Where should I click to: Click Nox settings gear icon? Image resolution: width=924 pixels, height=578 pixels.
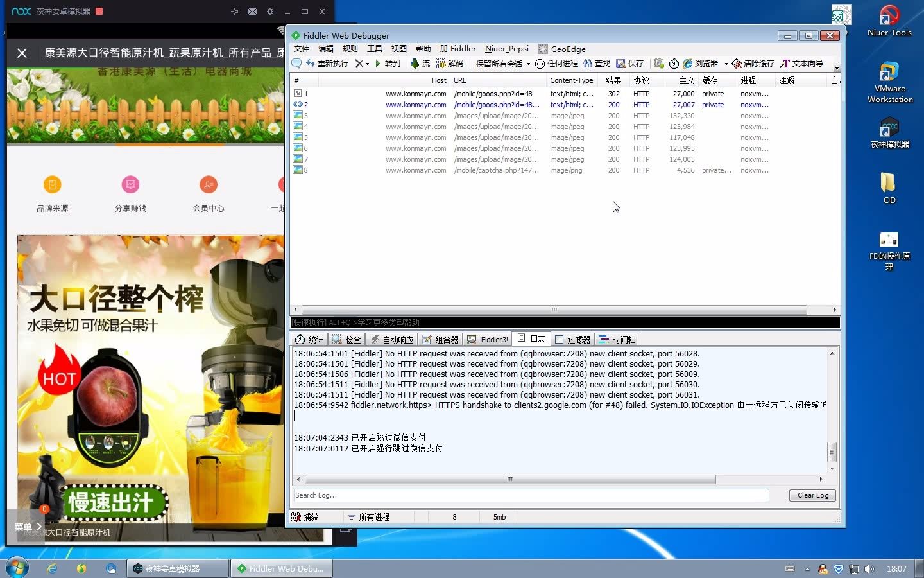(x=270, y=12)
